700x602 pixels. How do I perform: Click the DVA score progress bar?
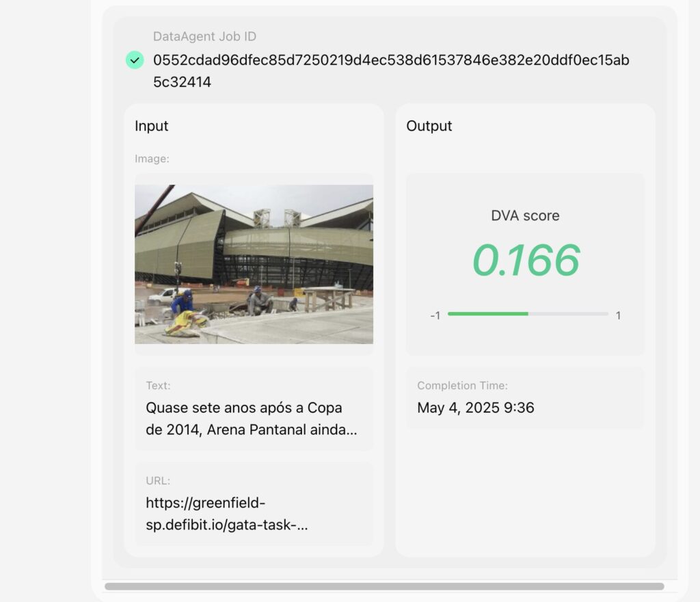point(527,314)
